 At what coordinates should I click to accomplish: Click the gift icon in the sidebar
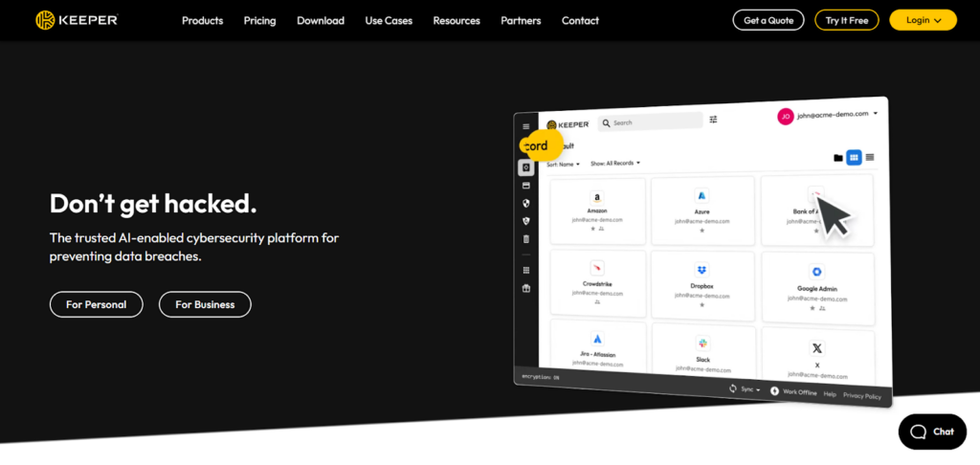[x=525, y=288]
